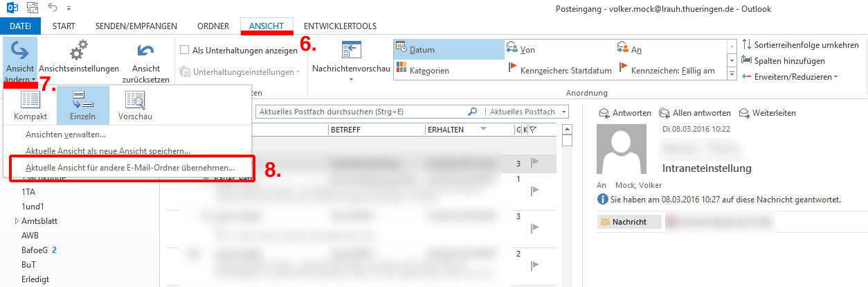
Task: Select the Vorschau view
Action: coord(135,105)
